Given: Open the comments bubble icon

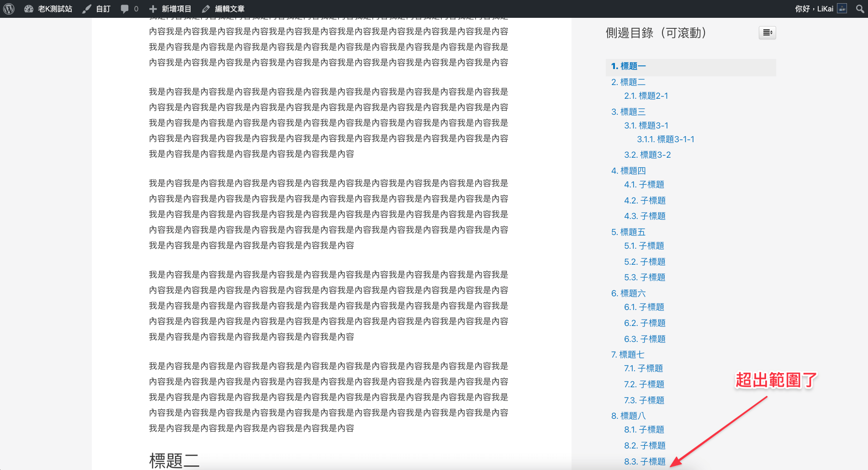Looking at the screenshot, I should (125, 9).
